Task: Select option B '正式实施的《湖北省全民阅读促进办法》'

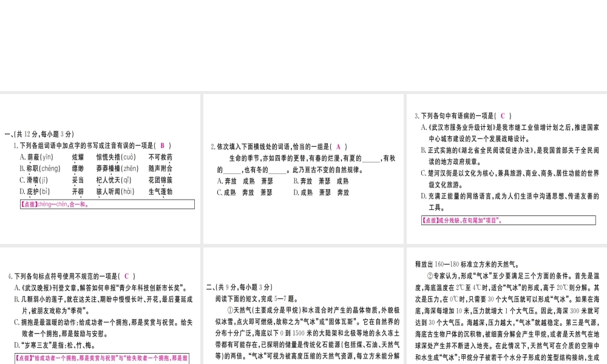Action: (x=510, y=156)
